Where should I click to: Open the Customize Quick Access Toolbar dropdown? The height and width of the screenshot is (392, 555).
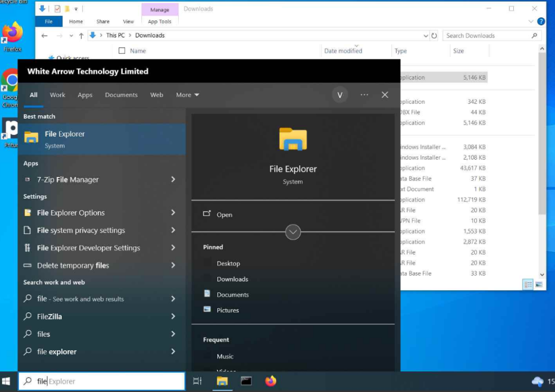(x=76, y=9)
